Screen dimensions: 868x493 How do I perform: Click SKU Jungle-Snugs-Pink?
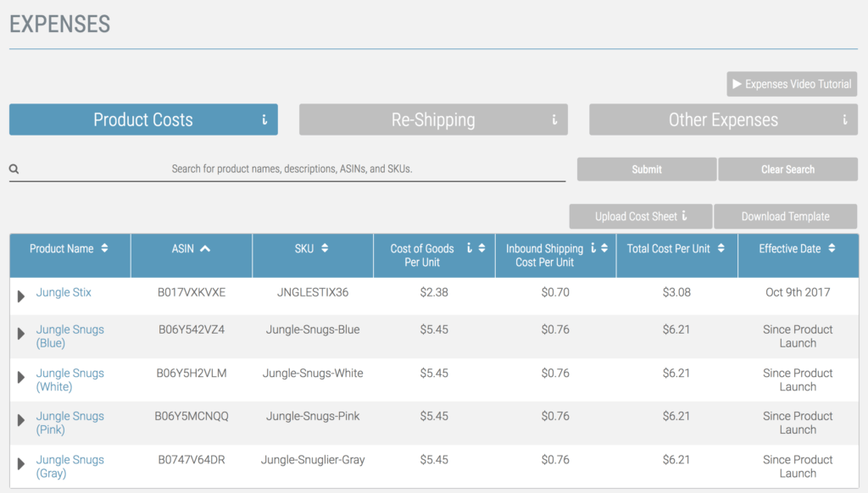click(313, 416)
